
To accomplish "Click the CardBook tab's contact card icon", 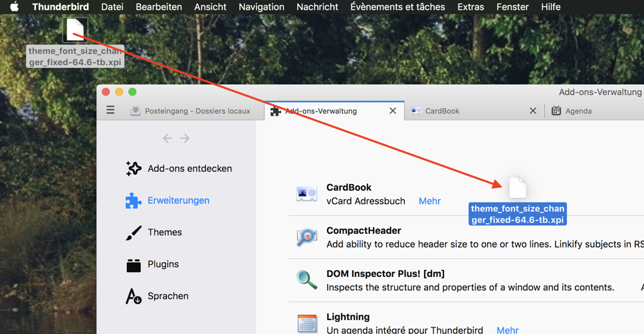I will coord(415,111).
